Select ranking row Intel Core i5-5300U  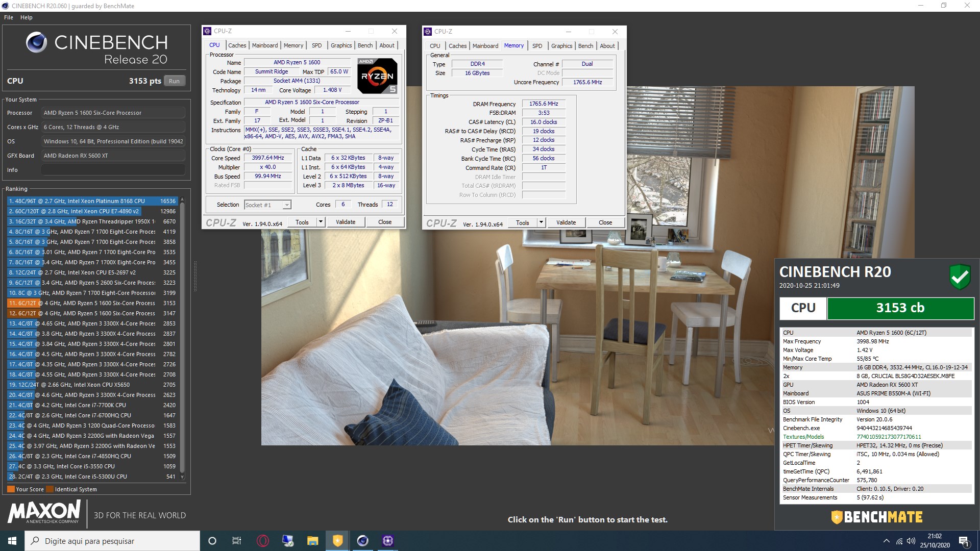click(x=92, y=477)
